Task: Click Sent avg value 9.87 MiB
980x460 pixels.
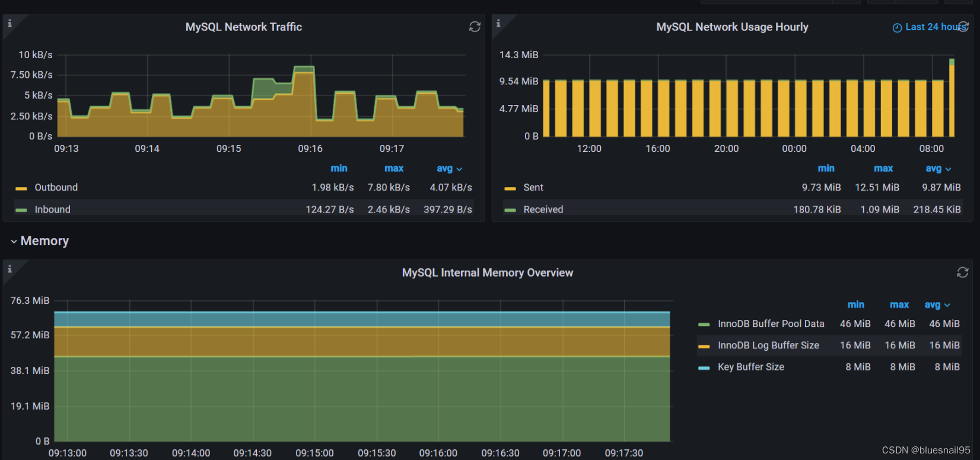Action: coord(941,188)
